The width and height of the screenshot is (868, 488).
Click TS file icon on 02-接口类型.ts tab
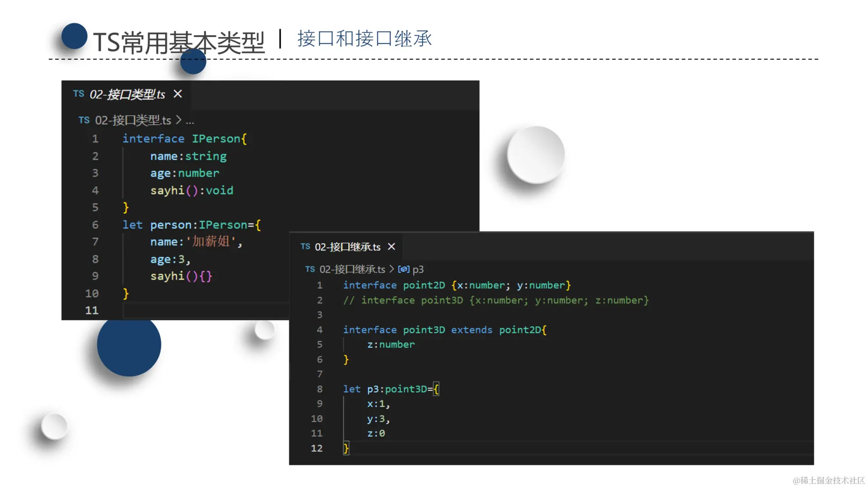(79, 94)
